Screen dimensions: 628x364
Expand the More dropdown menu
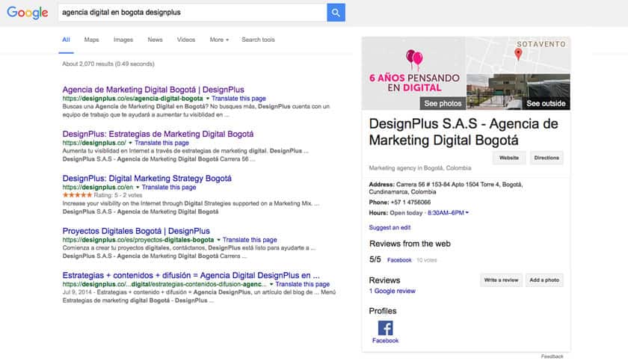pyautogui.click(x=219, y=40)
